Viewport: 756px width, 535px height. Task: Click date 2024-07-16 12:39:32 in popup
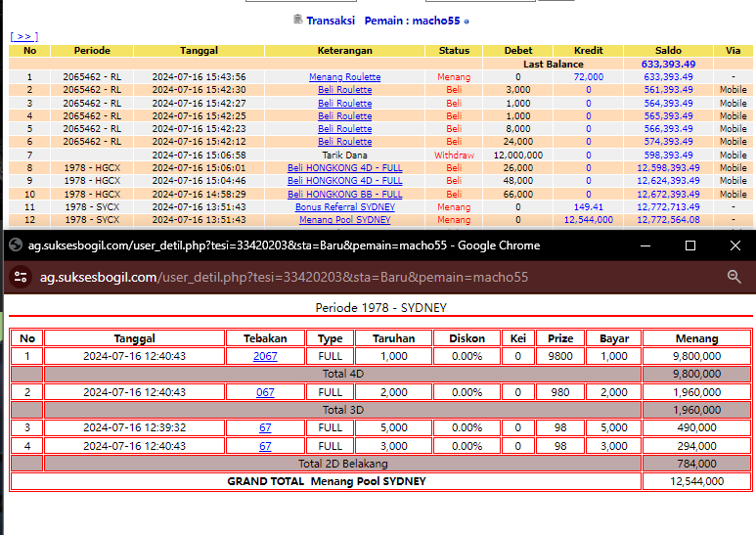pos(135,428)
